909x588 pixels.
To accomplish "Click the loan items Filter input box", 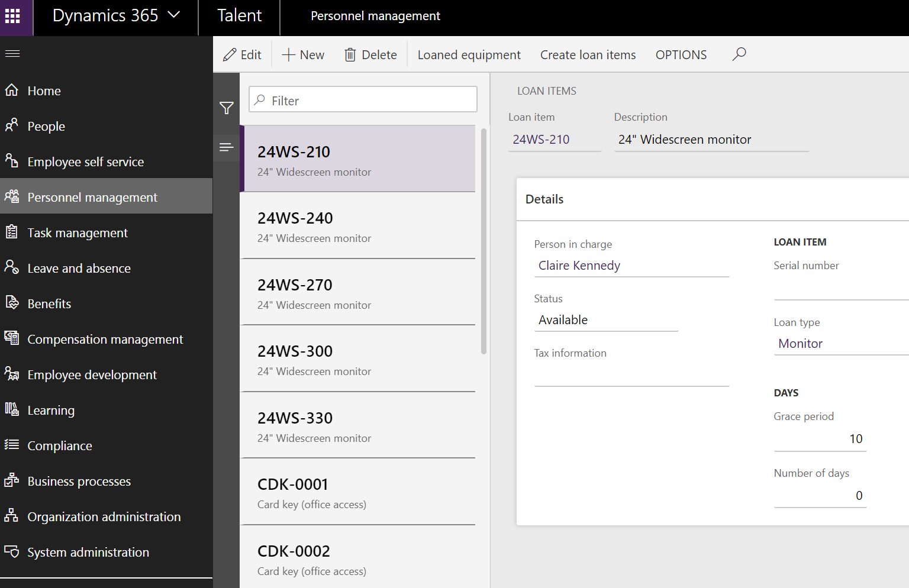I will pos(363,100).
